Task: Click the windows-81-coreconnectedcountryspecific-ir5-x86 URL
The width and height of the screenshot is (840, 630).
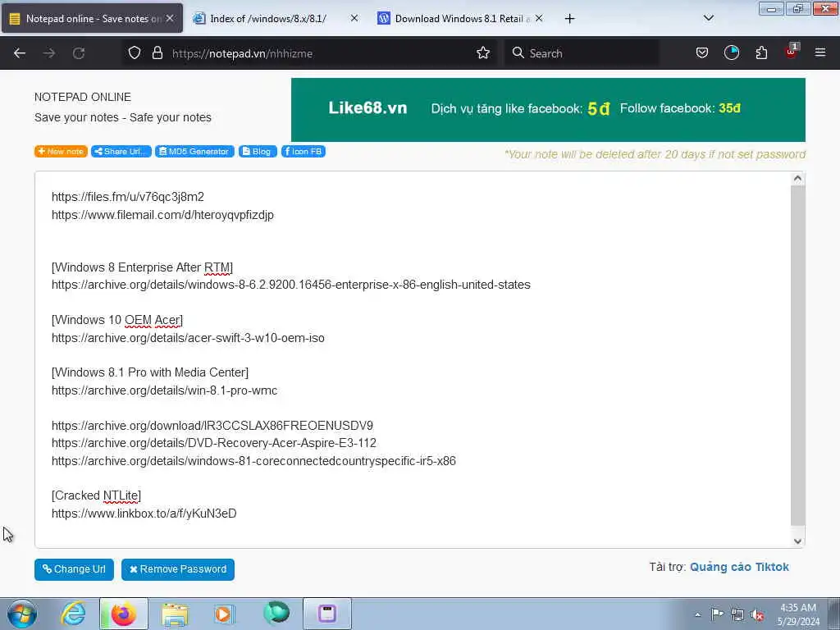Action: coord(254,461)
